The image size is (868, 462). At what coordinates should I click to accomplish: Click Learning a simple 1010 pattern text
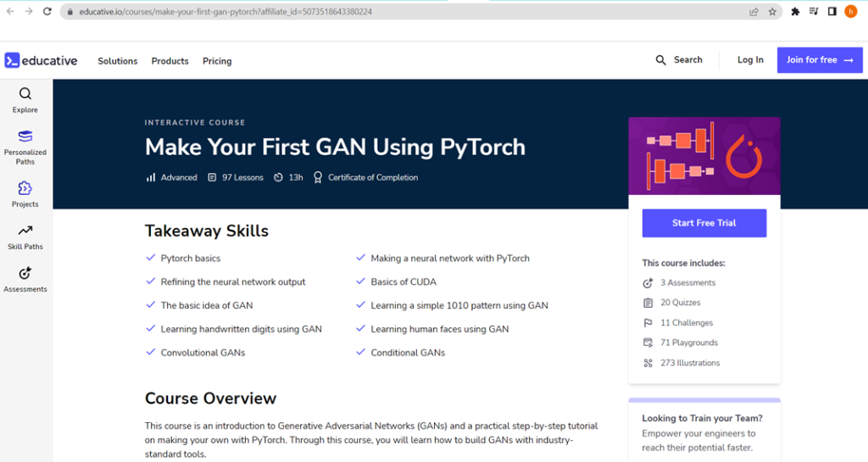coord(459,305)
